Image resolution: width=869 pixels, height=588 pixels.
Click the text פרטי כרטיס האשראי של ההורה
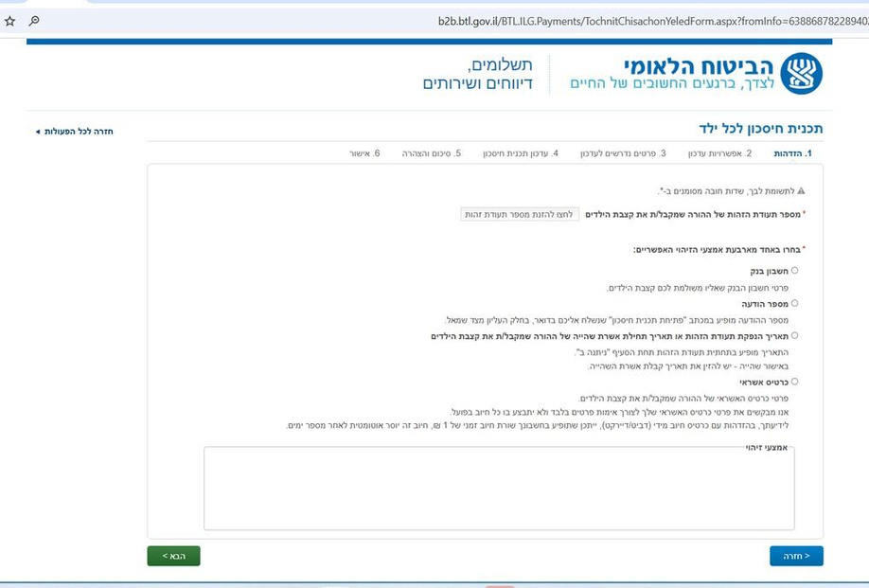pos(683,399)
